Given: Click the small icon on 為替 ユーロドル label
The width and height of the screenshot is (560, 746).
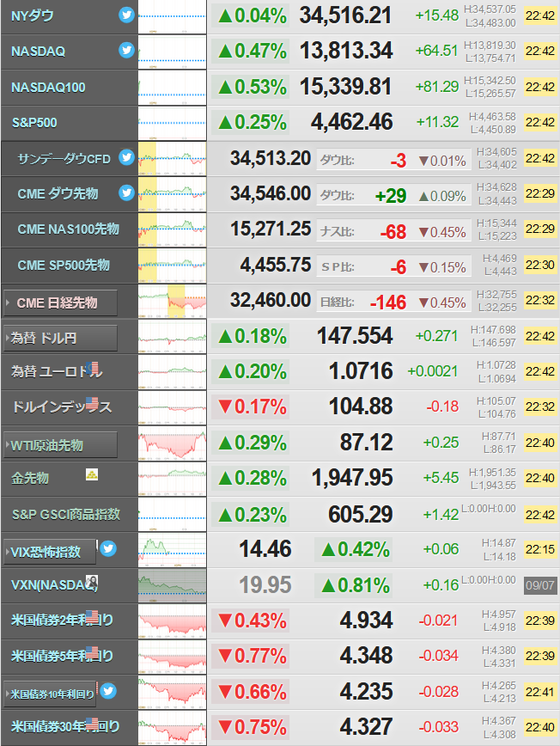Looking at the screenshot, I should pyautogui.click(x=92, y=367).
